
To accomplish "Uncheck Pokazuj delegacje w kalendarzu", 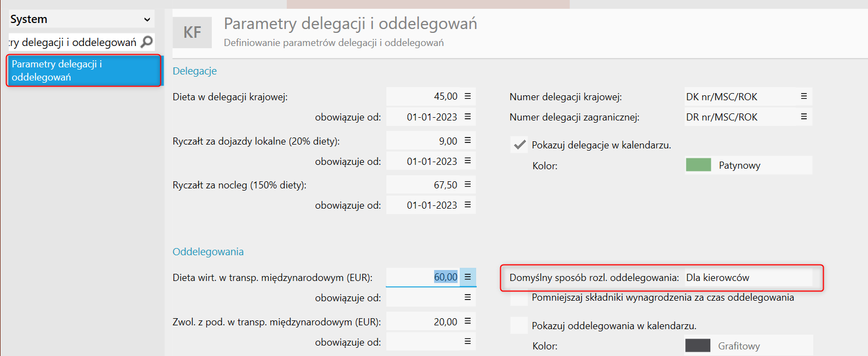I will (519, 145).
